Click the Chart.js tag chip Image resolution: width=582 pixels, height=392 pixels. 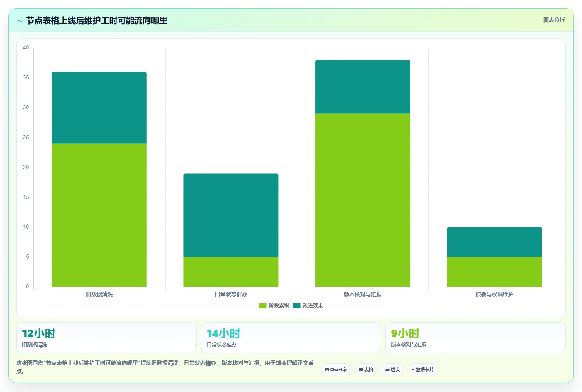pyautogui.click(x=336, y=370)
